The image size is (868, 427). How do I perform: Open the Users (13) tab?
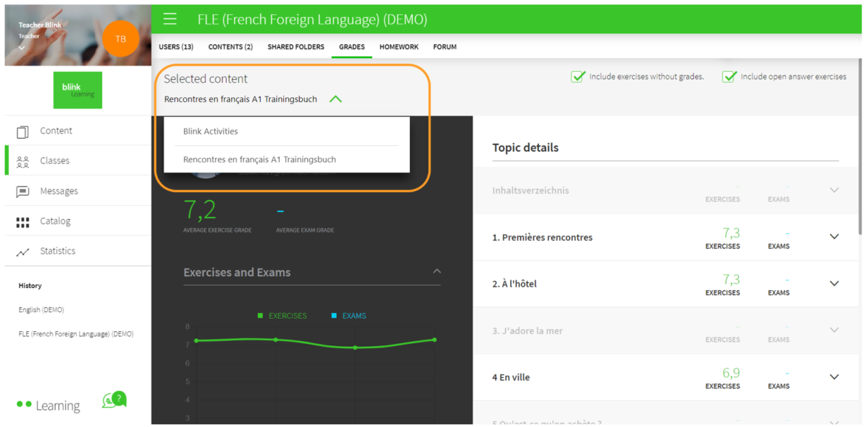click(x=176, y=47)
